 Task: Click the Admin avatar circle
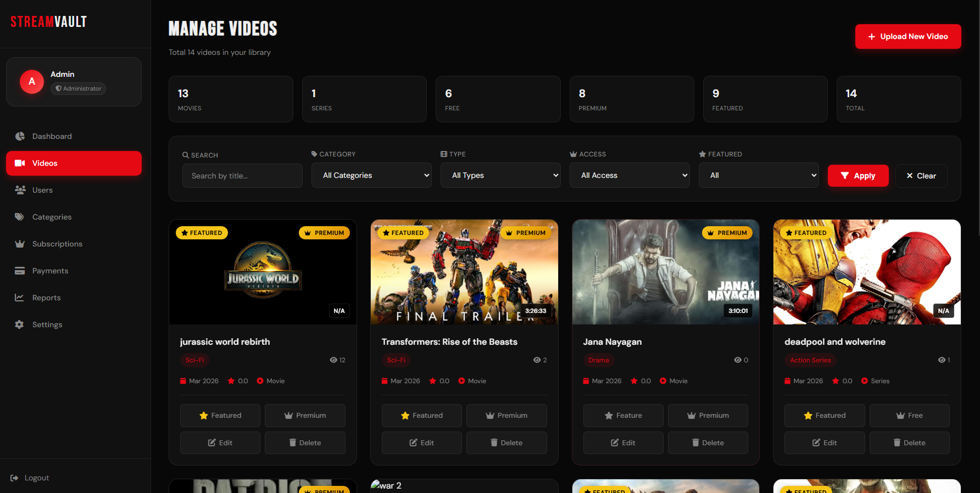pyautogui.click(x=32, y=82)
